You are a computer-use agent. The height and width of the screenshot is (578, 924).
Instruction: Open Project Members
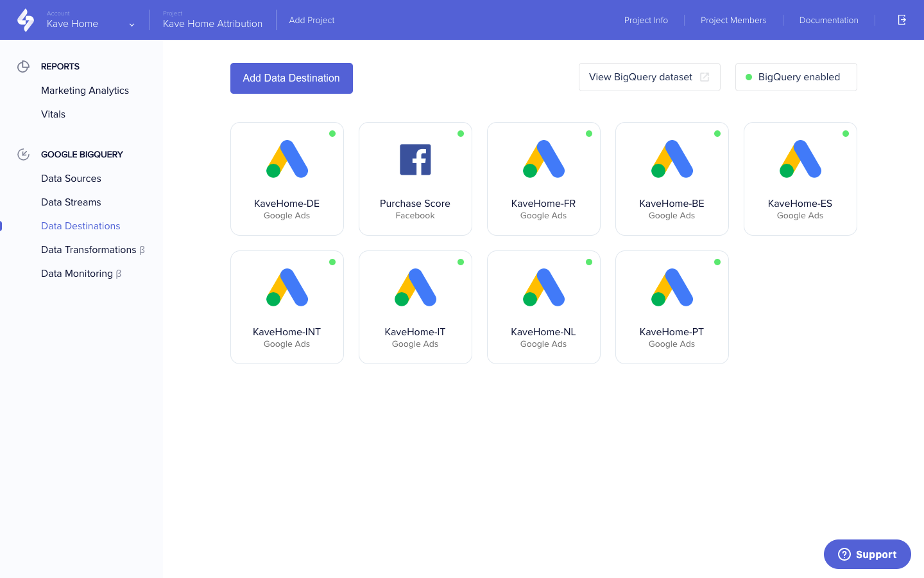pyautogui.click(x=733, y=20)
